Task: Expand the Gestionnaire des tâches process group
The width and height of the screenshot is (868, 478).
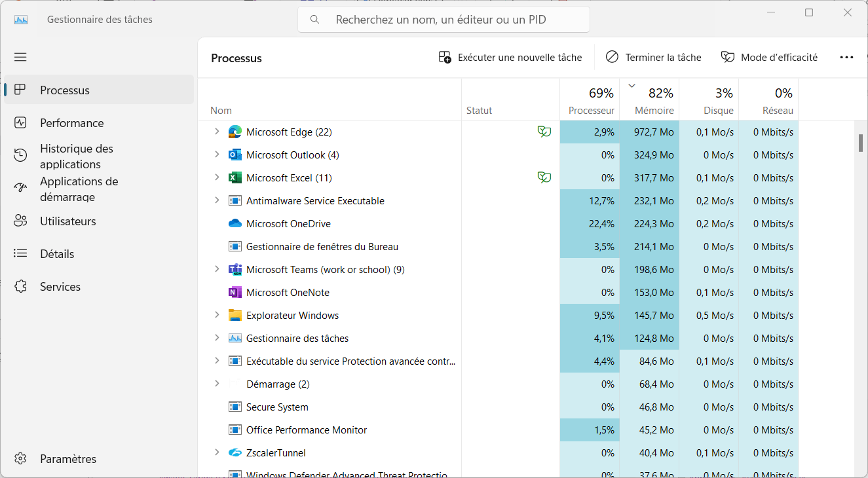Action: 217,338
